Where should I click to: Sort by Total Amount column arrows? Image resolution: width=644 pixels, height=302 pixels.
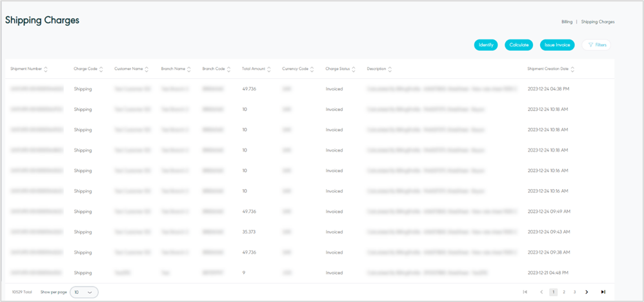point(269,69)
